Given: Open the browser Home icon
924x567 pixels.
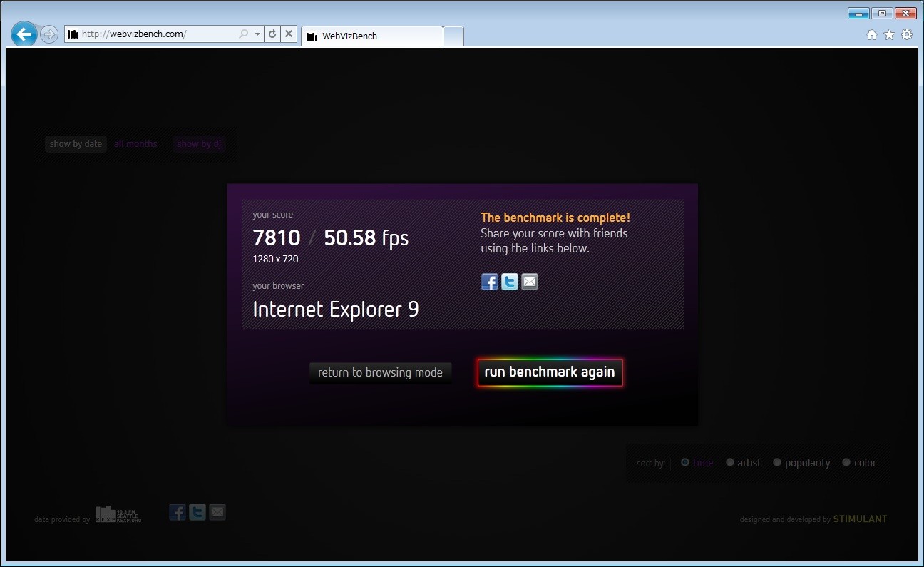Looking at the screenshot, I should (x=872, y=34).
